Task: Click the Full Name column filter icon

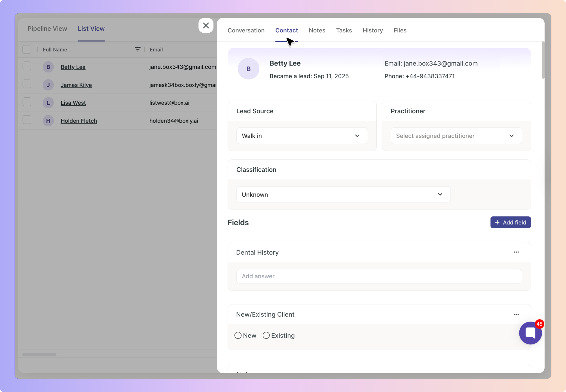Action: (x=138, y=50)
